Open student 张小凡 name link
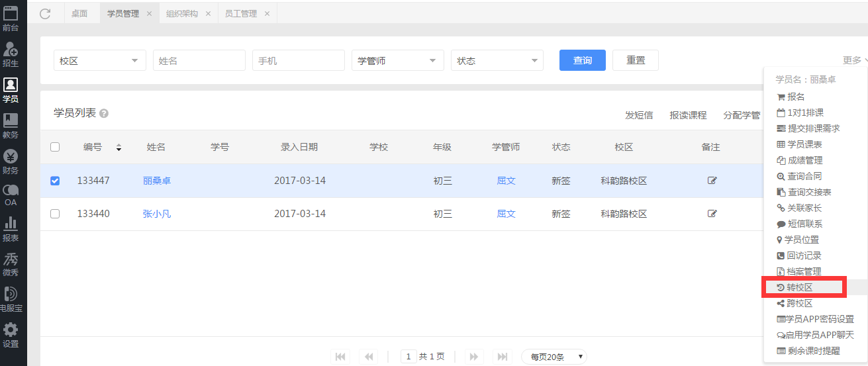Image resolution: width=868 pixels, height=366 pixels. [157, 214]
